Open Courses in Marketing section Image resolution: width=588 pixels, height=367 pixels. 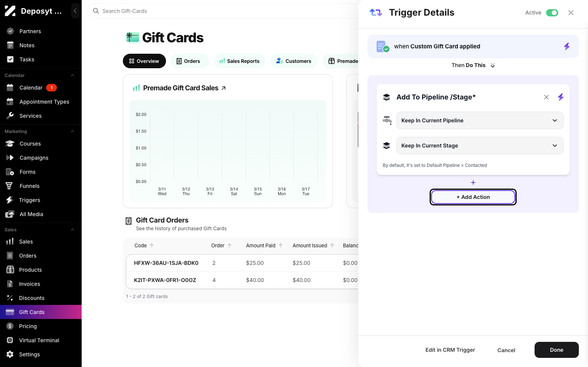30,144
